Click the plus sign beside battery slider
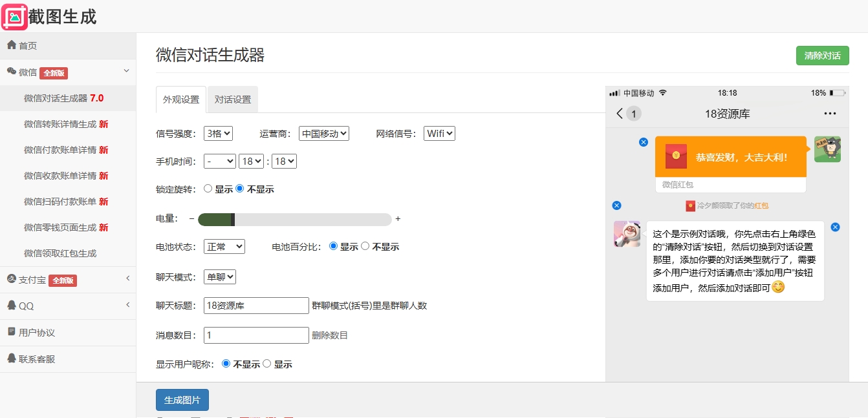The image size is (868, 418). [x=398, y=219]
